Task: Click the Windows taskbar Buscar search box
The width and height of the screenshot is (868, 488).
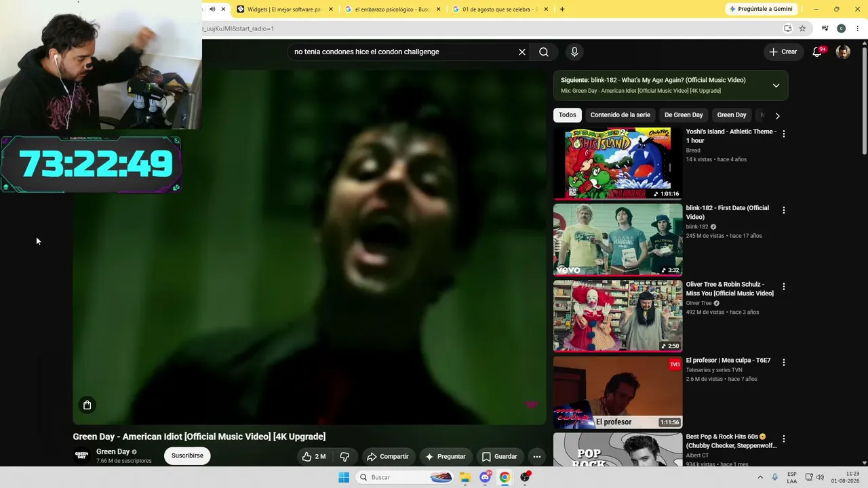Action: 405,477
